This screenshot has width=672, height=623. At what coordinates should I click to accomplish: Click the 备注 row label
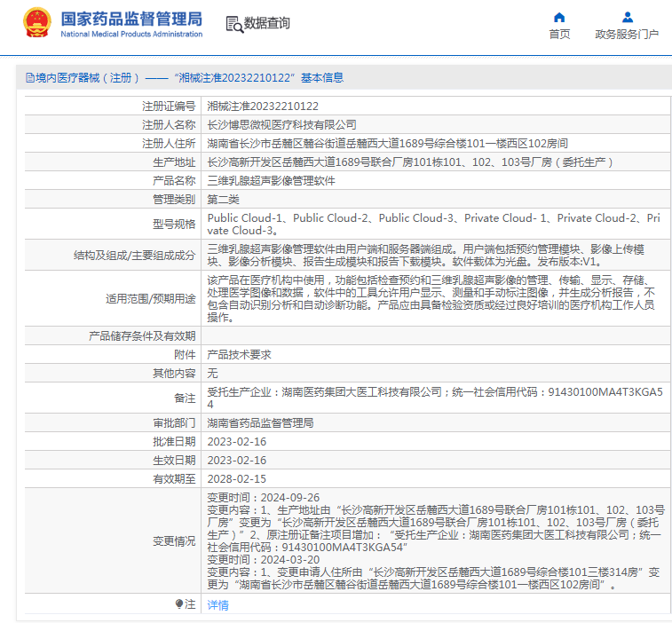[x=185, y=398]
